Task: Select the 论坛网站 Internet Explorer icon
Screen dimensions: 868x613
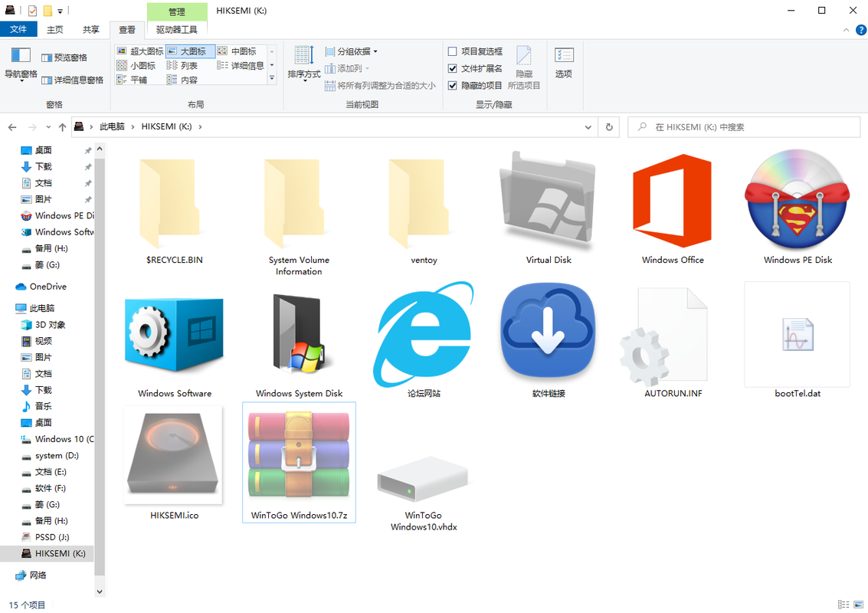Action: [x=424, y=334]
